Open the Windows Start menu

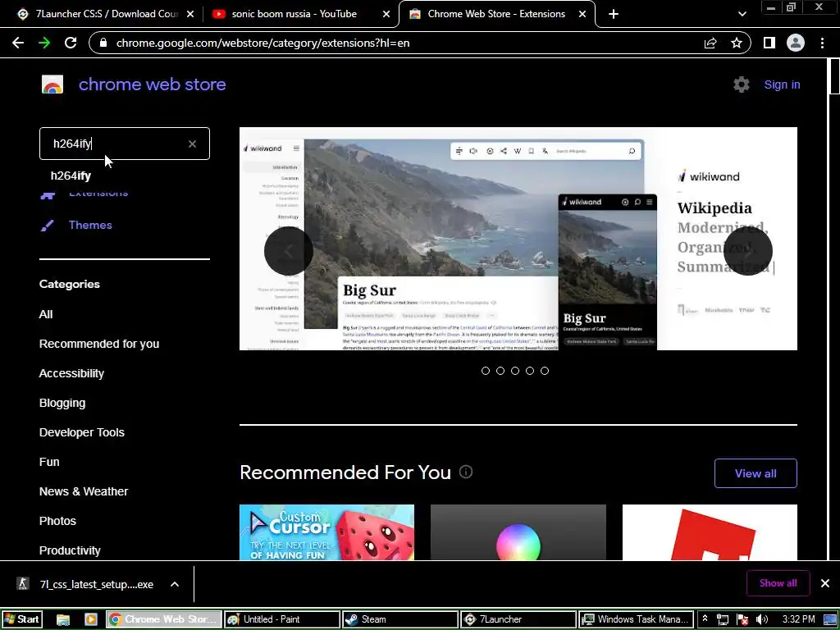[22, 619]
